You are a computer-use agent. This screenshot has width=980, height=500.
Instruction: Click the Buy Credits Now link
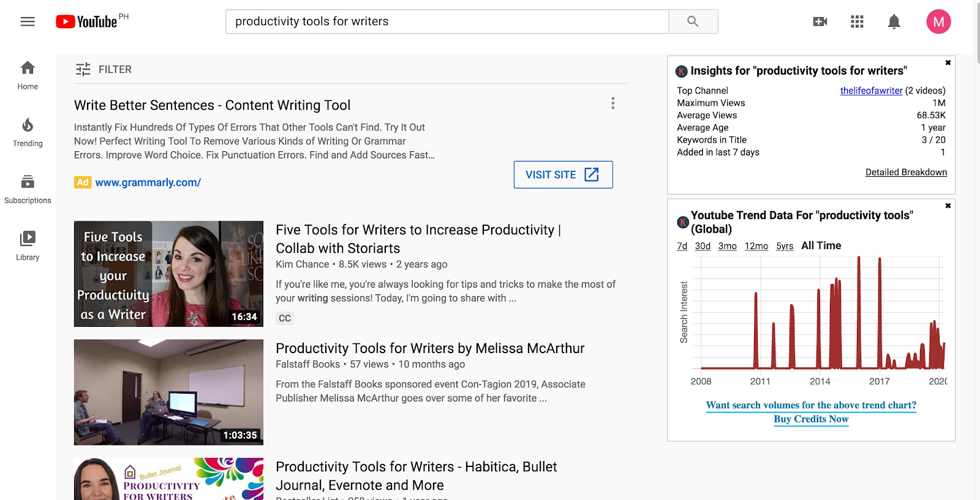click(811, 419)
